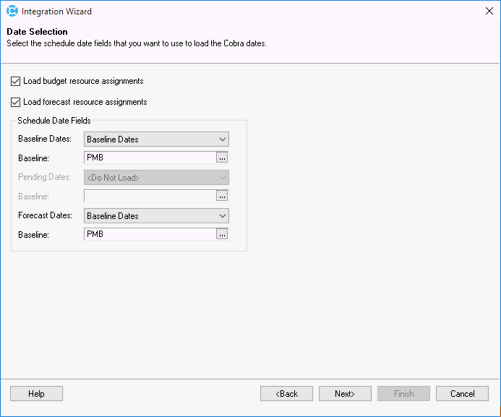
Task: Click the Schedule Date Fields group label
Action: [x=54, y=121]
